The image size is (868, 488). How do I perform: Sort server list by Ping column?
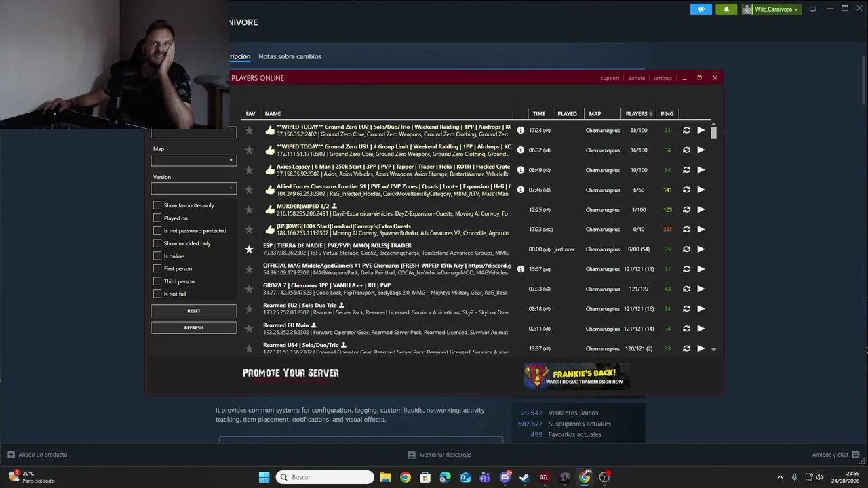(667, 114)
